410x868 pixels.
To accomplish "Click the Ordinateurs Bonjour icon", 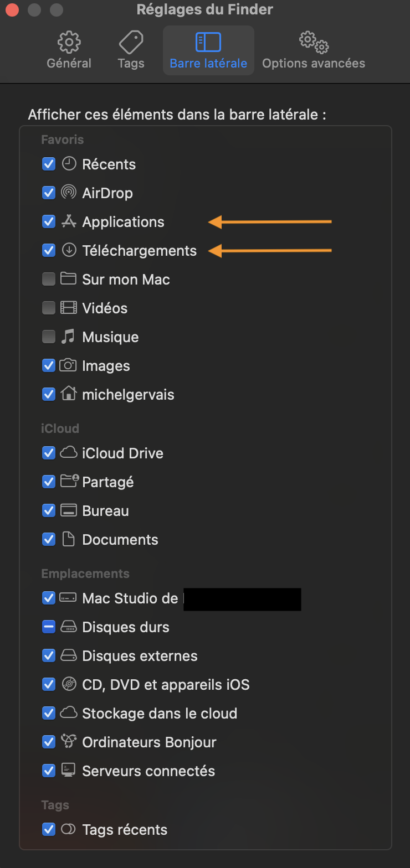I will coord(69,742).
